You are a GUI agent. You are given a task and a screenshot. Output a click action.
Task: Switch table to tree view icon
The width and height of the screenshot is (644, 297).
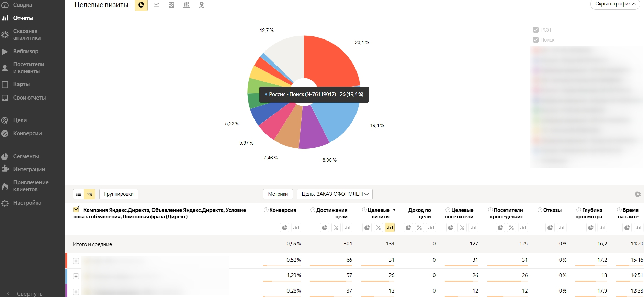click(90, 194)
